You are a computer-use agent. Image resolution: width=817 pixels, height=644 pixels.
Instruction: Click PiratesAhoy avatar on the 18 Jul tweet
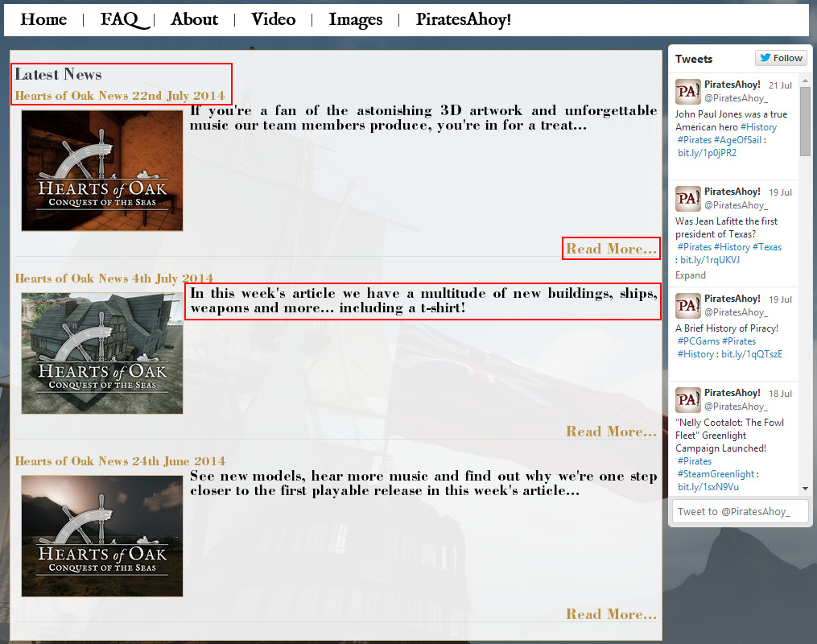pos(687,400)
